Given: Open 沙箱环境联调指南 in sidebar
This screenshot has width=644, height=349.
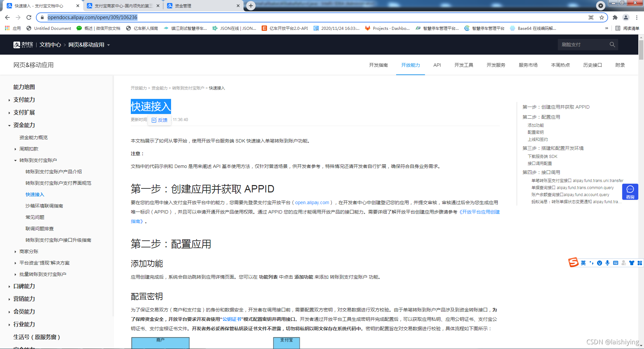Looking at the screenshot, I should (x=44, y=206).
